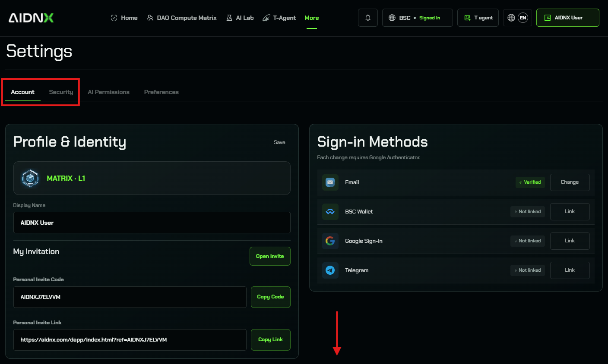
Task: Click the Google Sign-In row label
Action: point(364,241)
